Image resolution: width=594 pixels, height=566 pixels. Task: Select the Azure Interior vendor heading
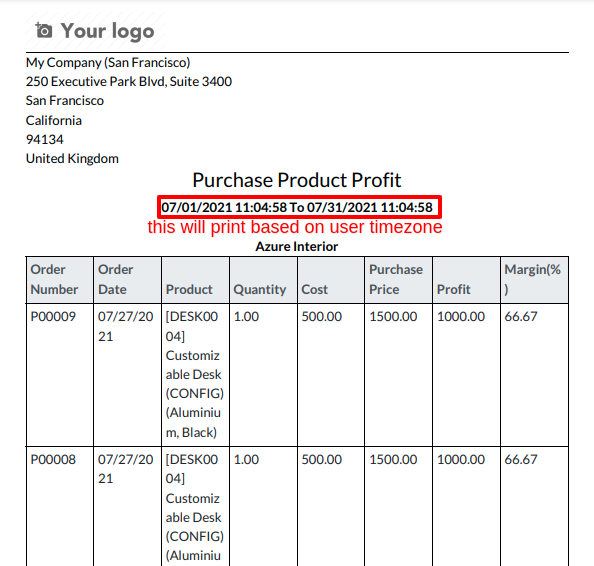pyautogui.click(x=297, y=247)
